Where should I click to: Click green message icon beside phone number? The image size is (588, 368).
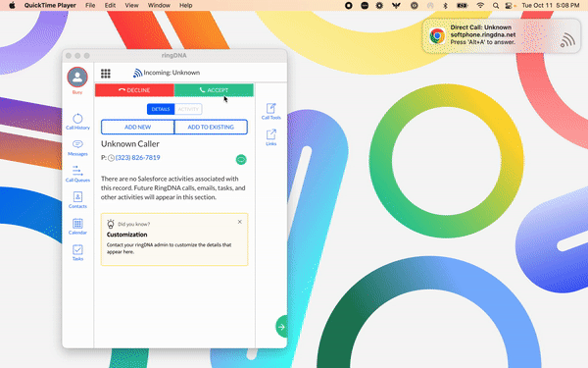241,160
